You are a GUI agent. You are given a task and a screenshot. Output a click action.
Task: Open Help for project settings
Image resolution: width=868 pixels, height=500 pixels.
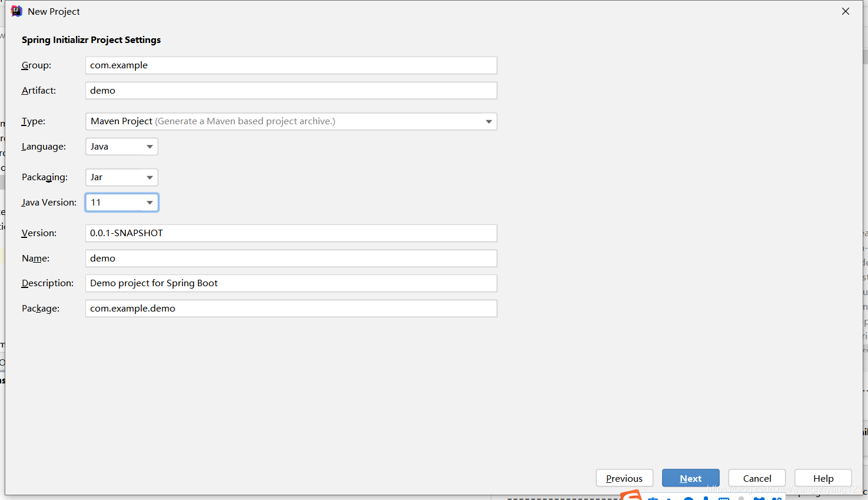pos(823,478)
